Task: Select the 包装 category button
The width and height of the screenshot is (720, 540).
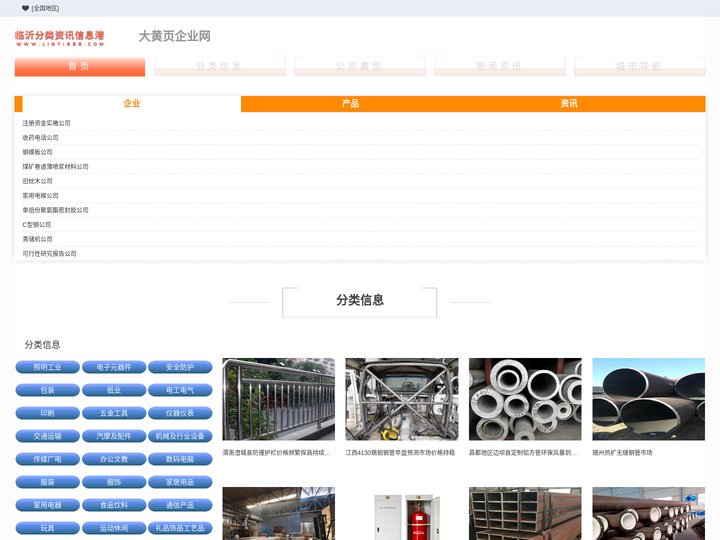Action: click(x=48, y=390)
